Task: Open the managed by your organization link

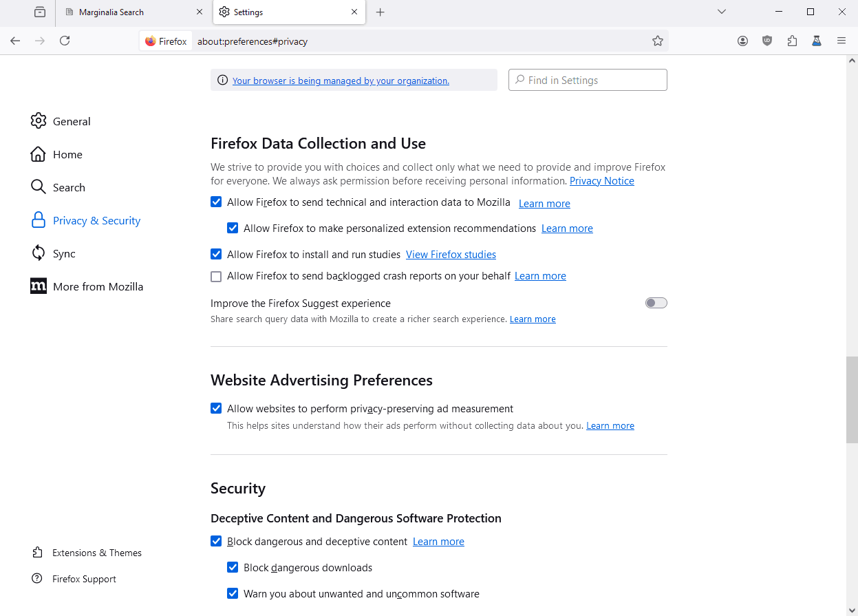Action: tap(341, 81)
